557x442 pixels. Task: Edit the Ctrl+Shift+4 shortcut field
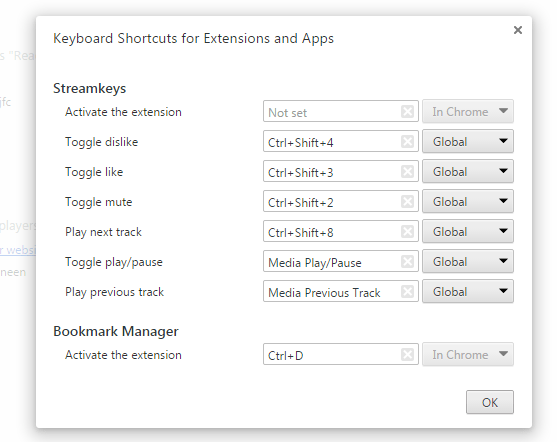(x=341, y=141)
